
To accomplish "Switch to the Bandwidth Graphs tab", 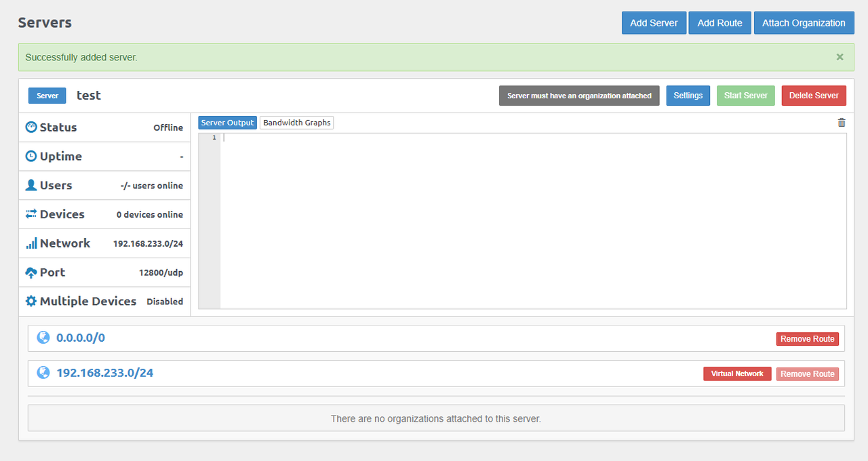I will tap(297, 123).
